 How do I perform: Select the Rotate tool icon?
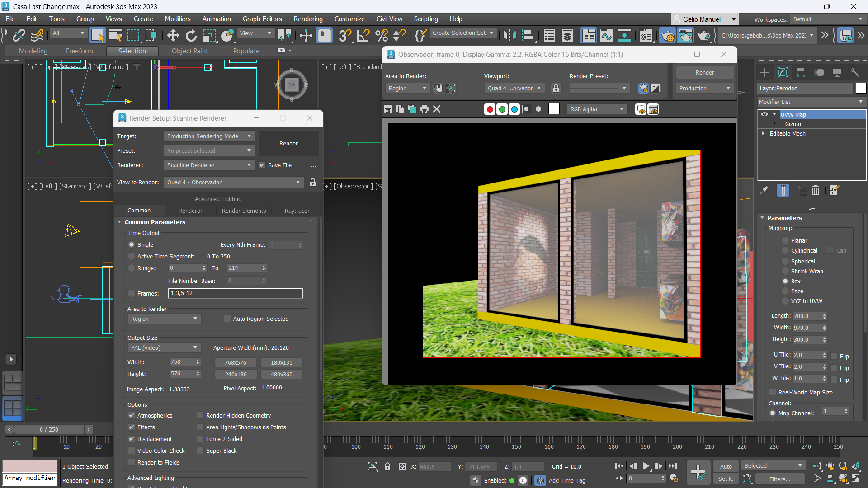click(191, 35)
